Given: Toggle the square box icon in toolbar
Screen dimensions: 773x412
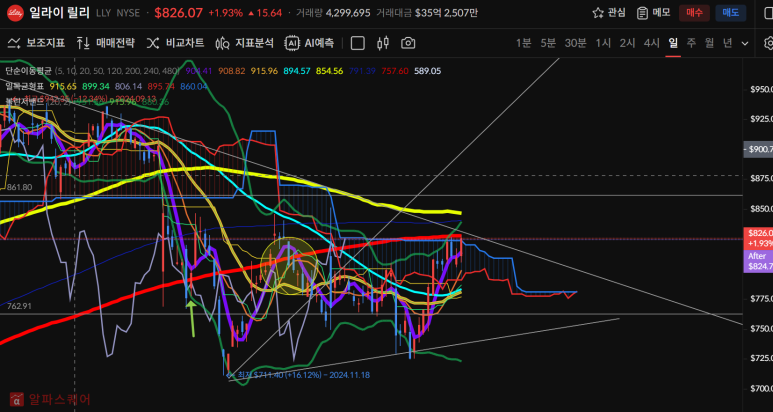Looking at the screenshot, I should [x=357, y=43].
